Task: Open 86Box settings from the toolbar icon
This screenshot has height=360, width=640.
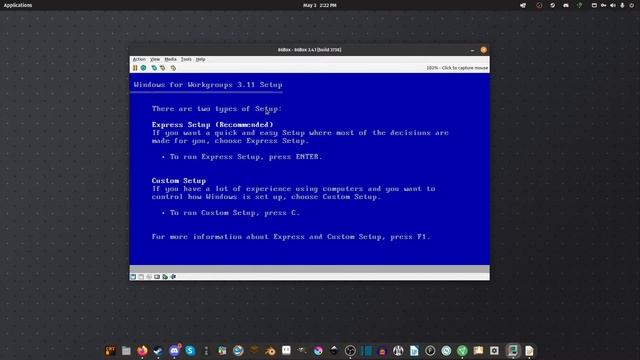Action: click(173, 68)
